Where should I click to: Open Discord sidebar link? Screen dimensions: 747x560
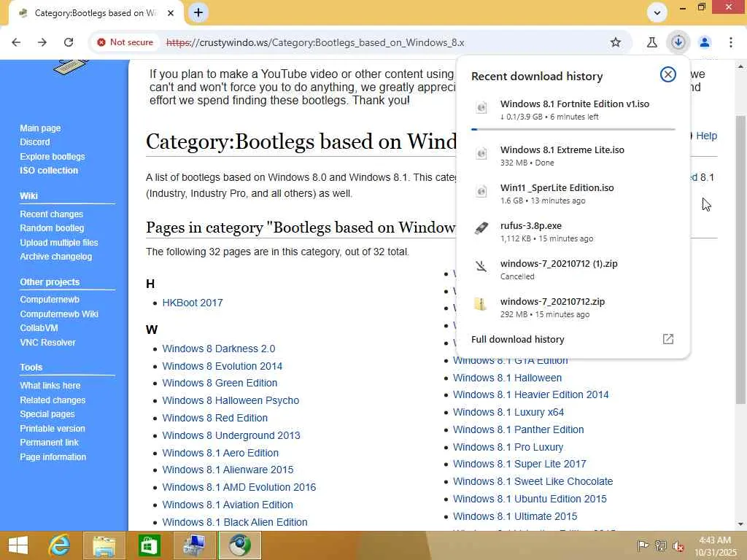point(35,142)
